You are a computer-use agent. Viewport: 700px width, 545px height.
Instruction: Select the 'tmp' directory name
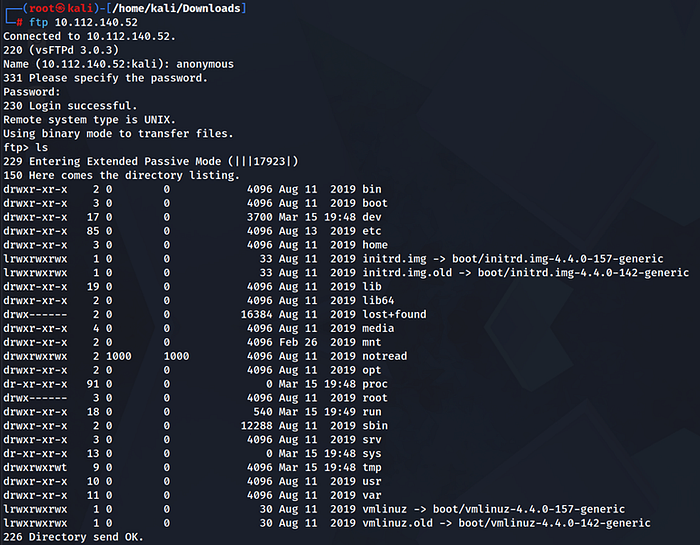pyautogui.click(x=372, y=468)
